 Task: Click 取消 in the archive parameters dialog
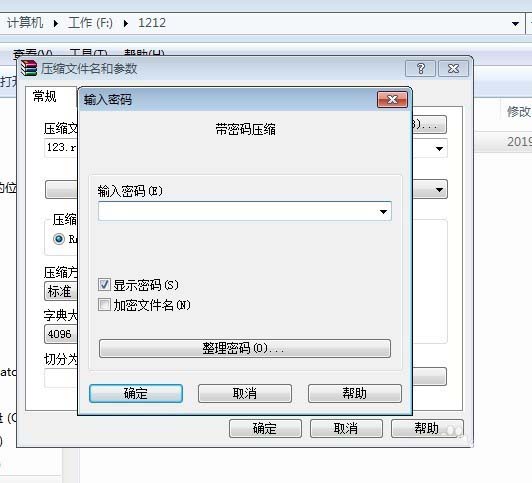click(346, 428)
